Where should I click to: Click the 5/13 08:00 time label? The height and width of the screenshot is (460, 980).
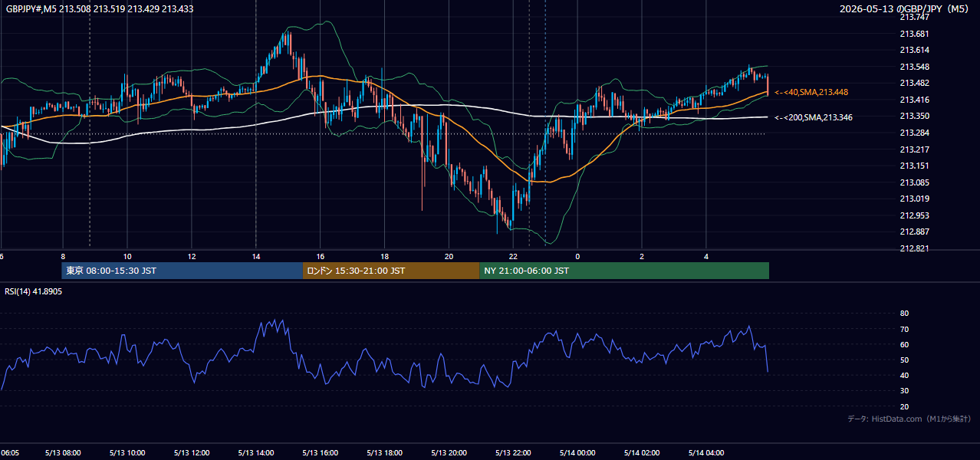(x=64, y=453)
